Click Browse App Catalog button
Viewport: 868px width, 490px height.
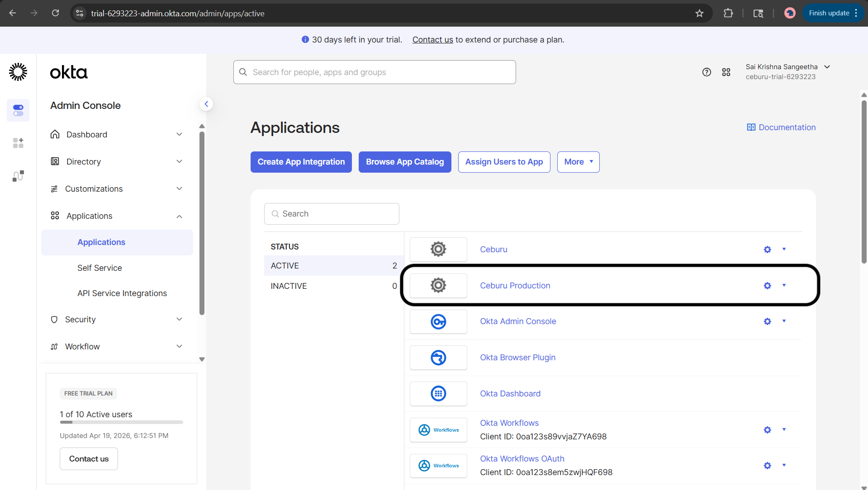tap(405, 162)
